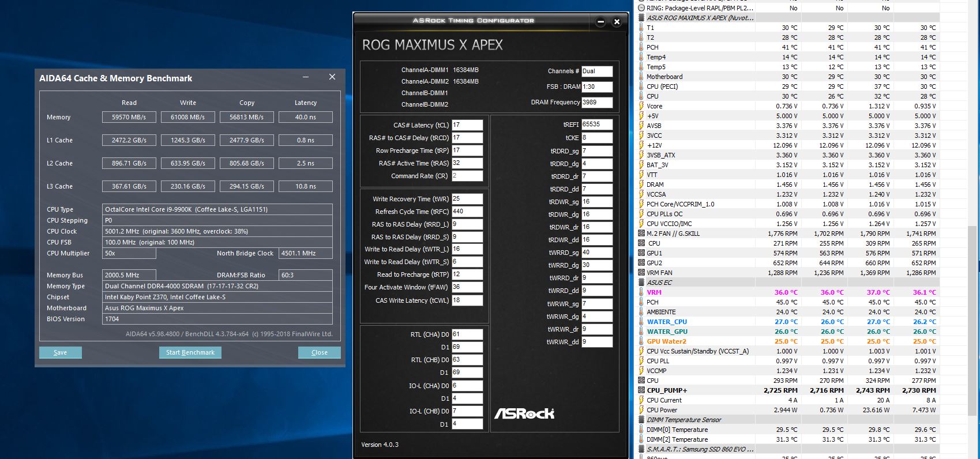Click the CPU Current bolt icon
Screen dimensions: 980x459
tap(641, 400)
